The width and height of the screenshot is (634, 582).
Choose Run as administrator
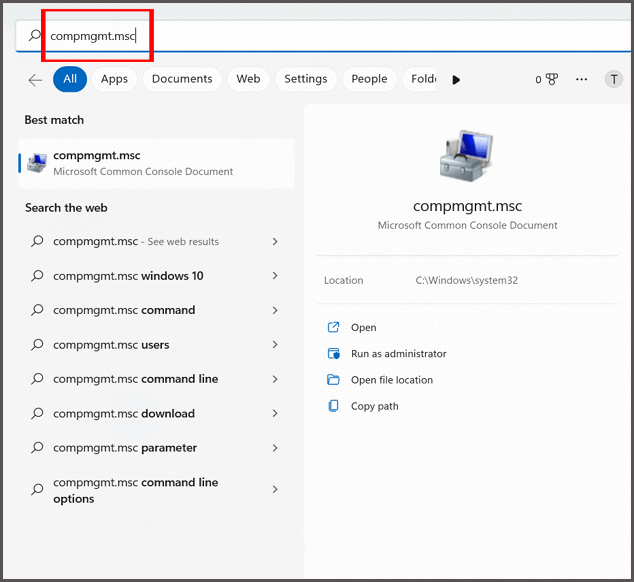click(399, 354)
